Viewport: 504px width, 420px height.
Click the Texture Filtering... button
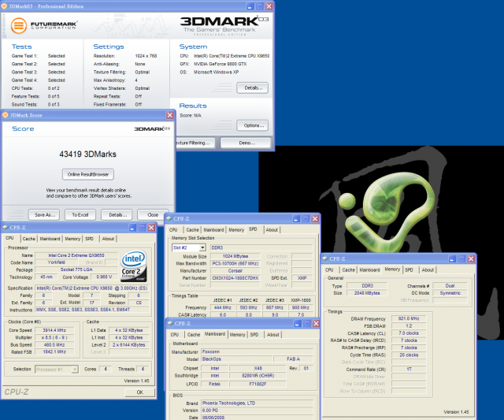pos(197,143)
